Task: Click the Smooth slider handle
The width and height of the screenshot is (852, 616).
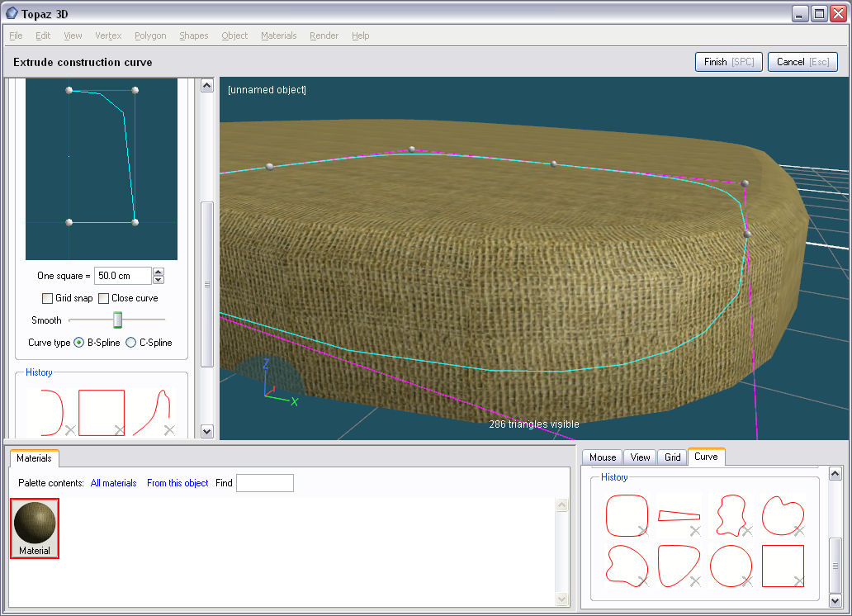Action: 118,320
